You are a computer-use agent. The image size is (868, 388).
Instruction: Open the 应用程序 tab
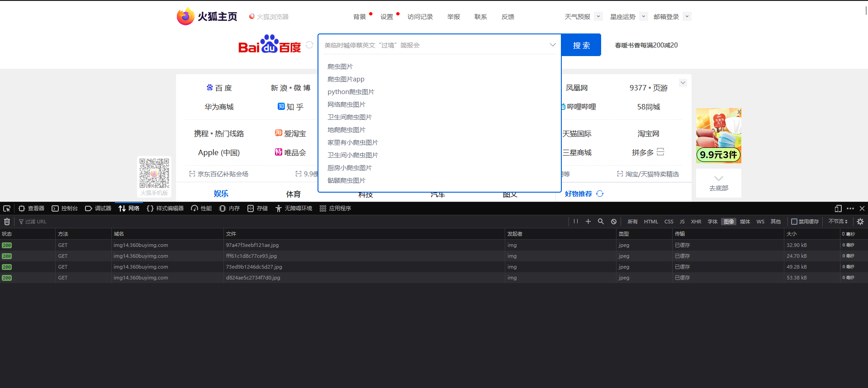335,208
